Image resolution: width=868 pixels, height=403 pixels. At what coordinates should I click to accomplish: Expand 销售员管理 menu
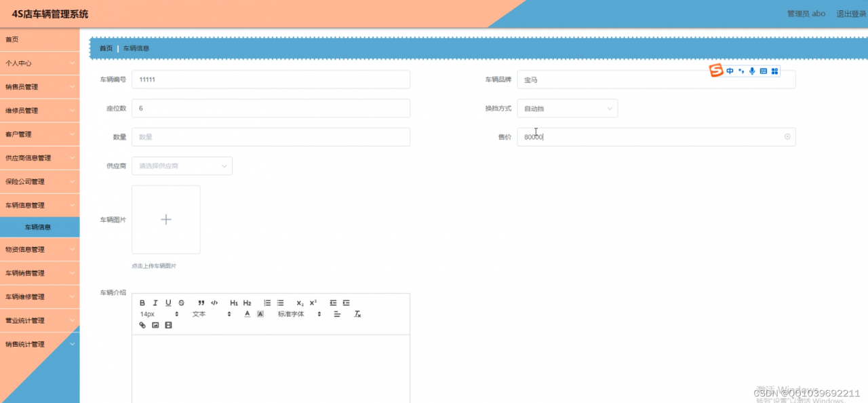pyautogui.click(x=39, y=87)
